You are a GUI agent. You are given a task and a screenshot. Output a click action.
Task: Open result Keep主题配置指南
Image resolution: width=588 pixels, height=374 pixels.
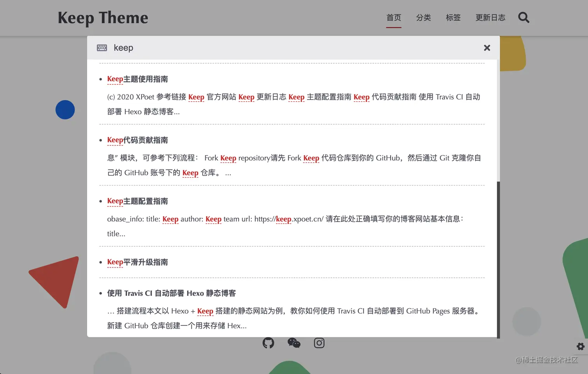pos(138,201)
